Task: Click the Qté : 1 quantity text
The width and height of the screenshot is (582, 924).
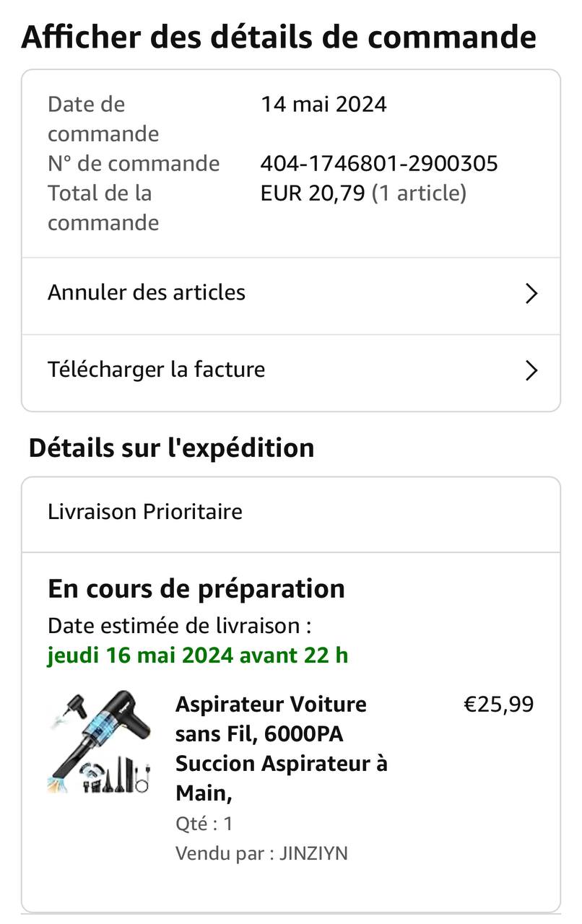Action: click(x=204, y=824)
